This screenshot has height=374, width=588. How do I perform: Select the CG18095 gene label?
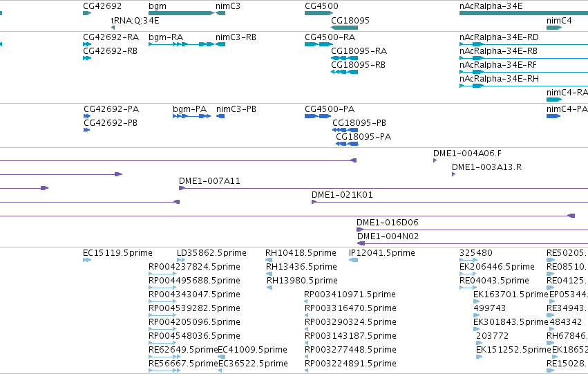pos(350,20)
